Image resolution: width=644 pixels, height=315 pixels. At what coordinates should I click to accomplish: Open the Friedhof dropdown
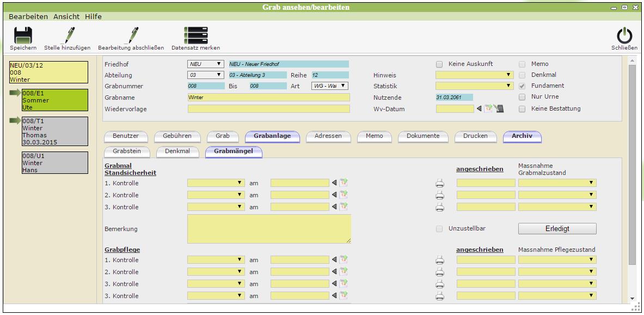coord(205,64)
